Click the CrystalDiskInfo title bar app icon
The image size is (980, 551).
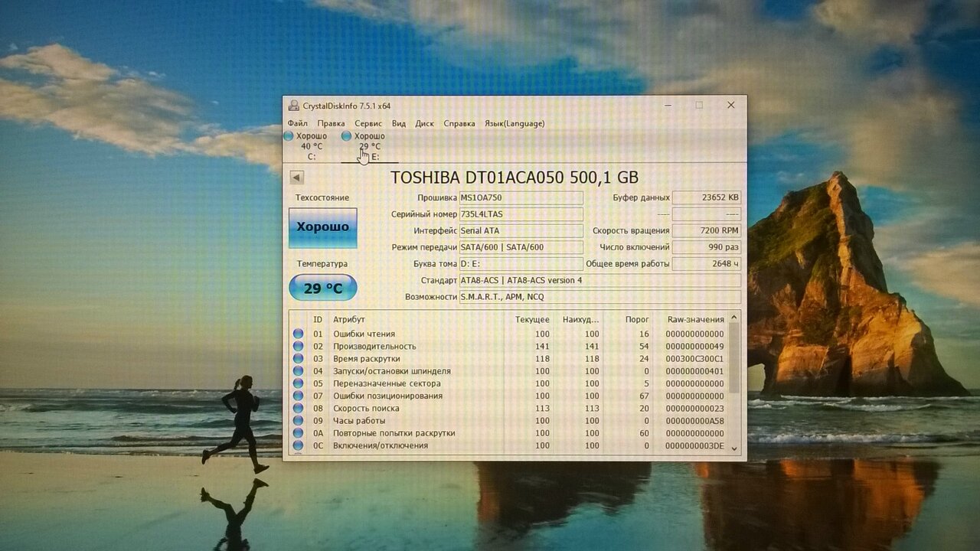(x=294, y=106)
